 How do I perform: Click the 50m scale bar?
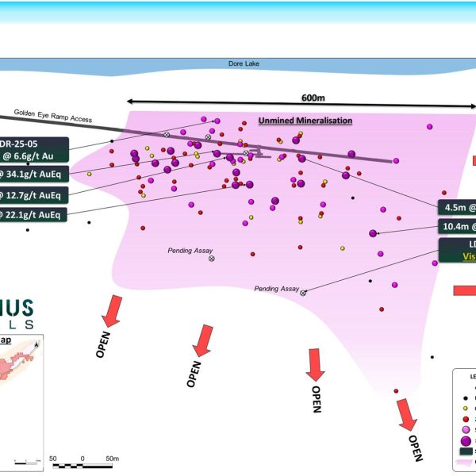coord(83,459)
